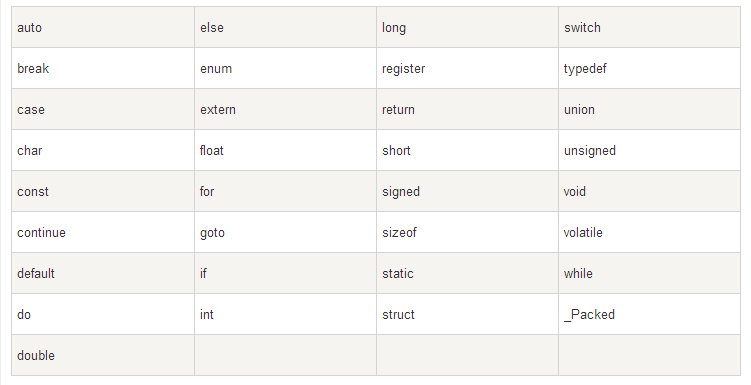Click on 'signed' in the table
The image size is (751, 385).
(x=401, y=192)
